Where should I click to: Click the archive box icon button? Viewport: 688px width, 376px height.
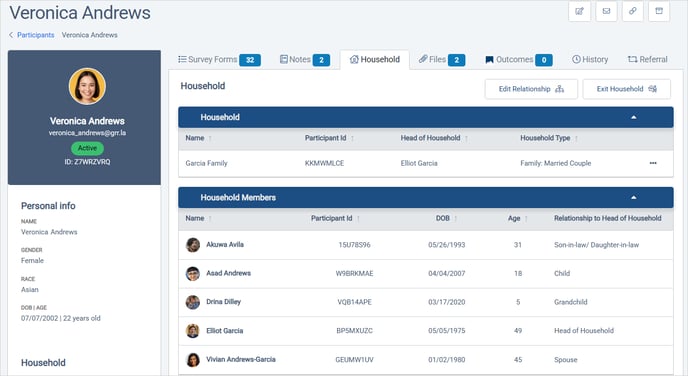click(659, 11)
